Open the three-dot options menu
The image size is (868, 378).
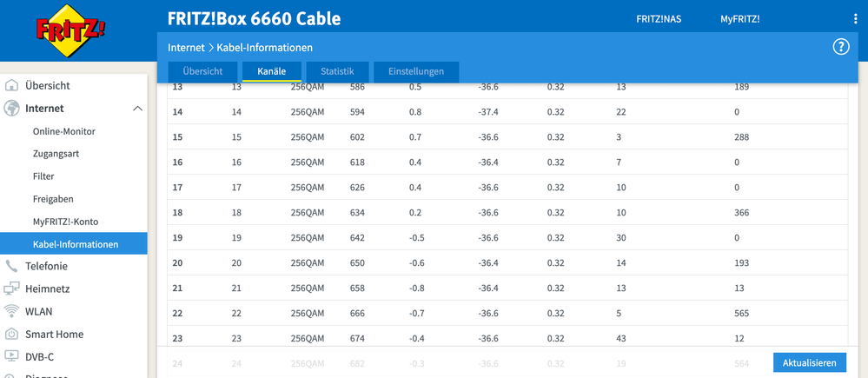[855, 19]
